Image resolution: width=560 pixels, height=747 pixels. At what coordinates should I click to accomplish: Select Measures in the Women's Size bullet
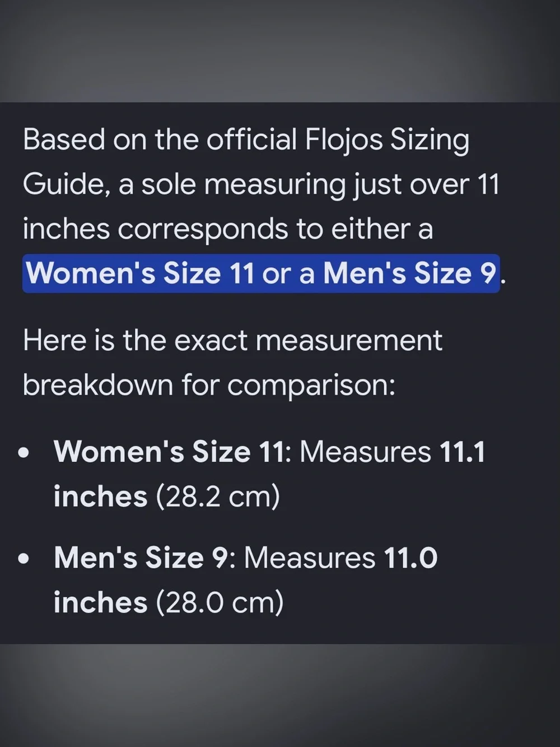pos(365,452)
